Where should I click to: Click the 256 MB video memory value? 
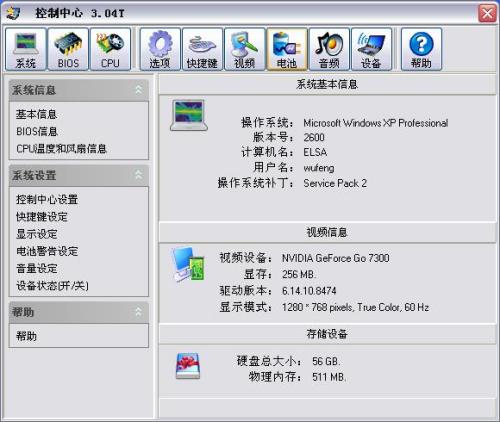[299, 274]
